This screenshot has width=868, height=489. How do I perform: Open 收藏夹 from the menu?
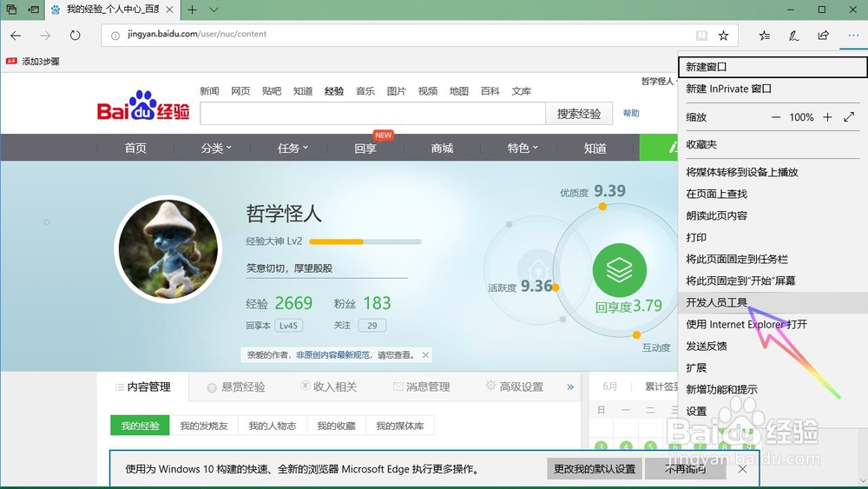773,144
